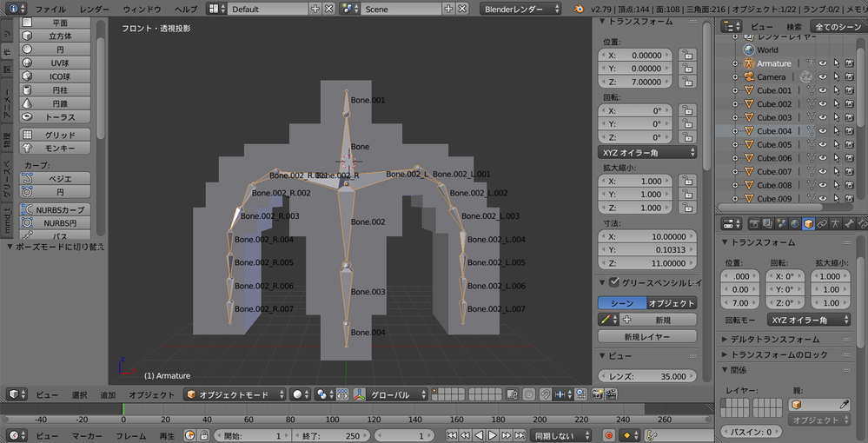Add a NURBS curve

click(x=54, y=210)
